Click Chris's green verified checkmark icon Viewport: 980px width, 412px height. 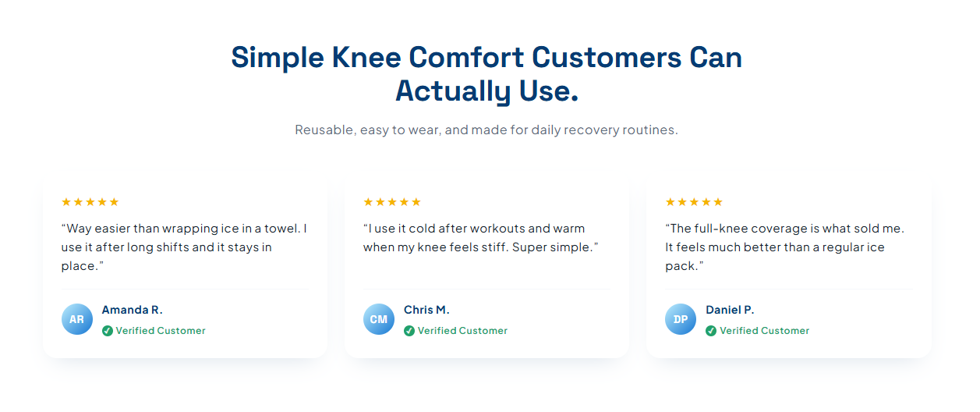[409, 331]
